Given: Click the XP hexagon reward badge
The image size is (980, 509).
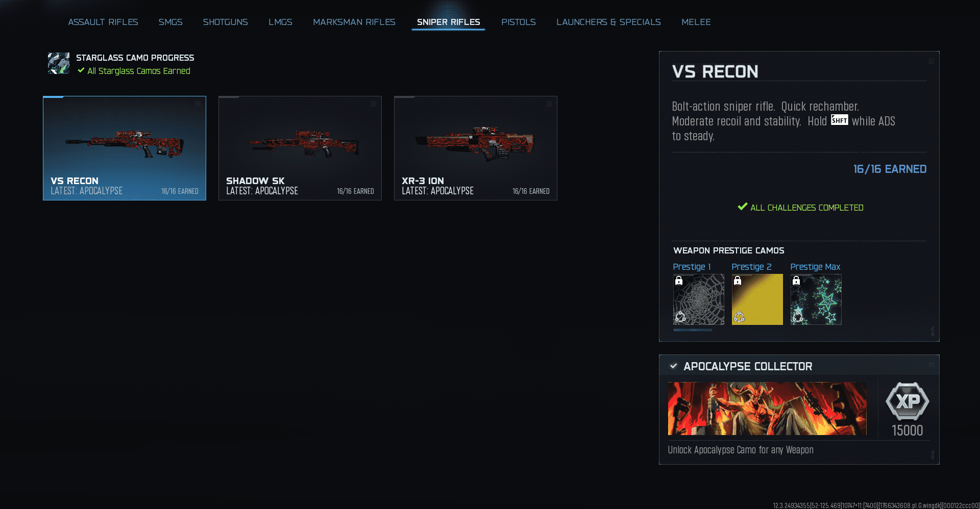Looking at the screenshot, I should pos(907,401).
